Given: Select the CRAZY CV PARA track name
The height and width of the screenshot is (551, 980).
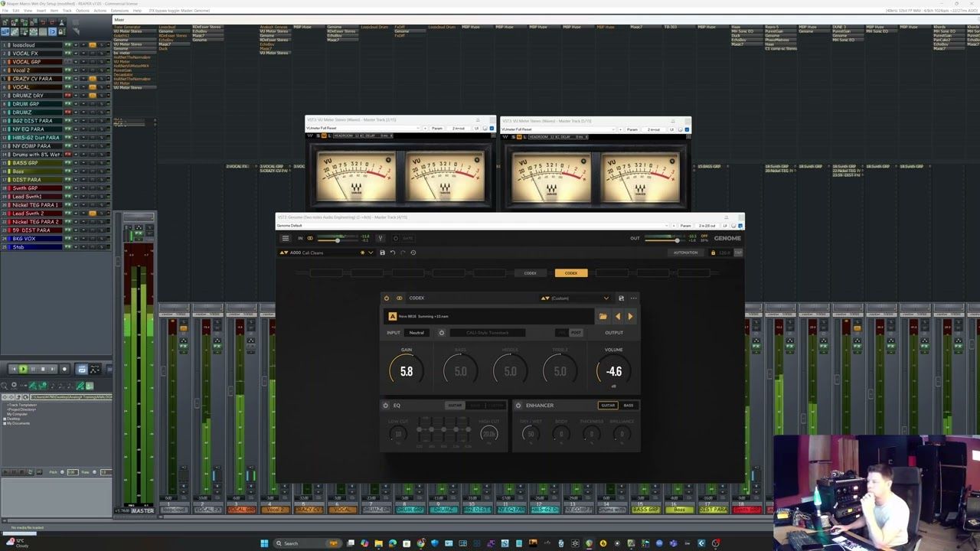Looking at the screenshot, I should point(33,79).
